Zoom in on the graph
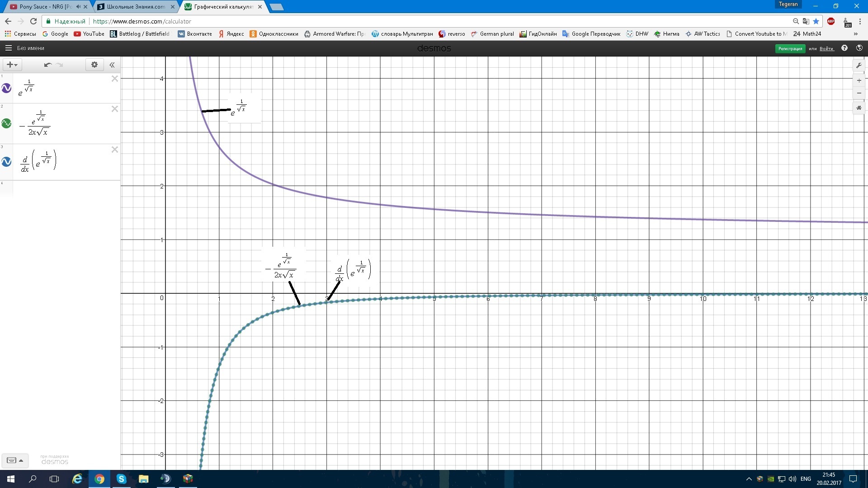 (859, 80)
